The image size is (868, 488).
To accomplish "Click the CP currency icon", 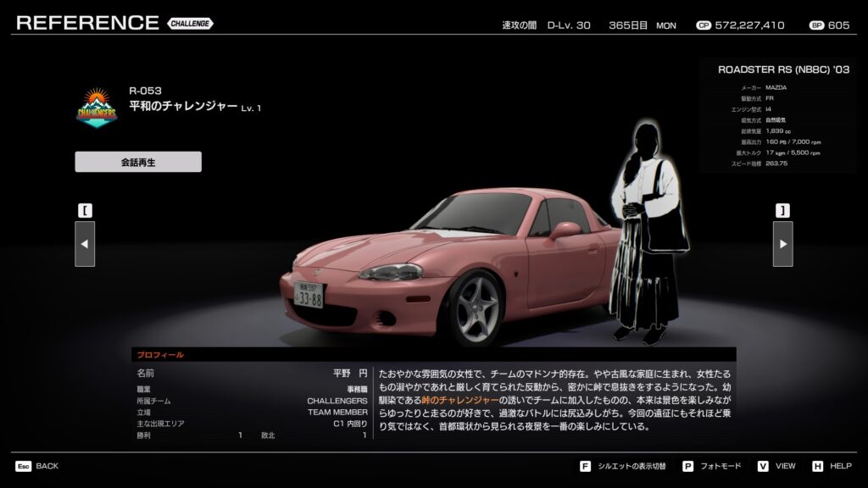I will pos(703,25).
